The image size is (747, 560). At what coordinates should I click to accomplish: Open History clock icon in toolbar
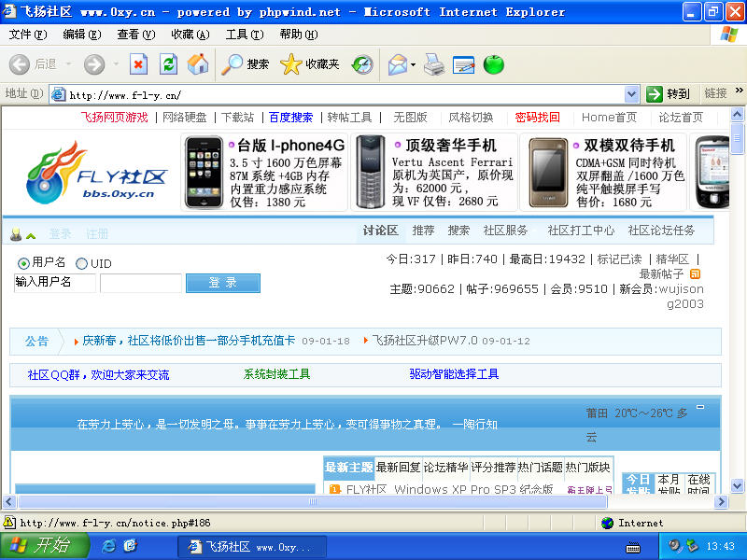pyautogui.click(x=362, y=64)
